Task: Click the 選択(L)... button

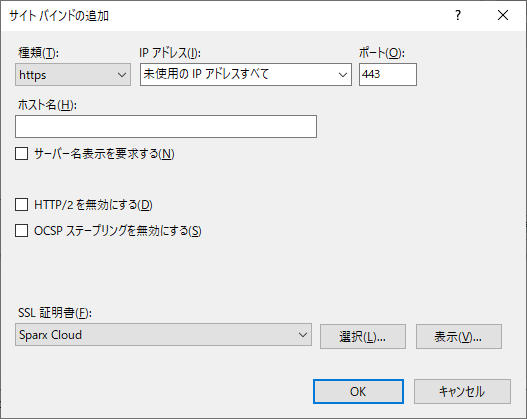Action: click(363, 336)
